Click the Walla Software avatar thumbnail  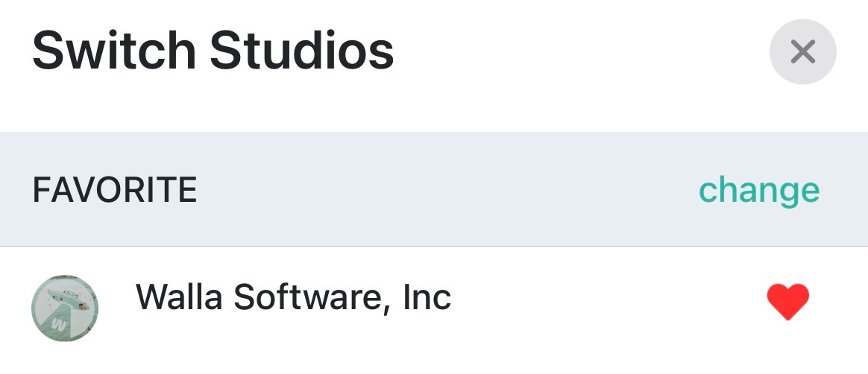click(x=65, y=308)
